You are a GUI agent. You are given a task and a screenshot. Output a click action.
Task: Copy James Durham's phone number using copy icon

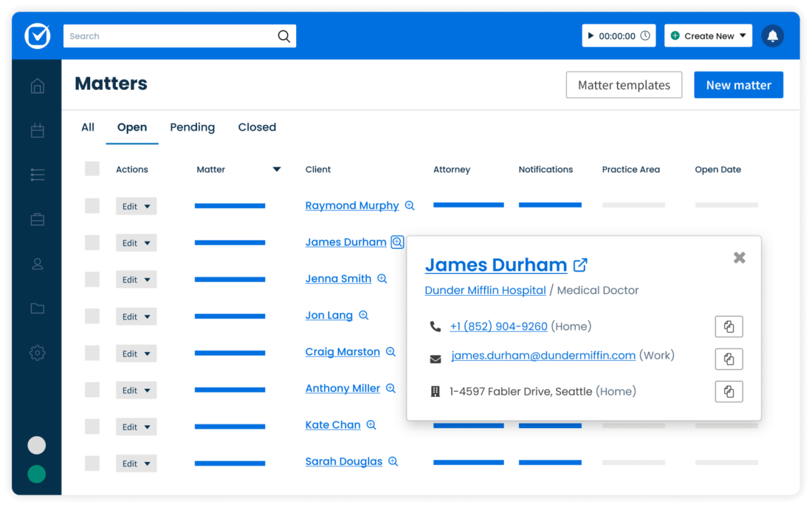click(729, 326)
